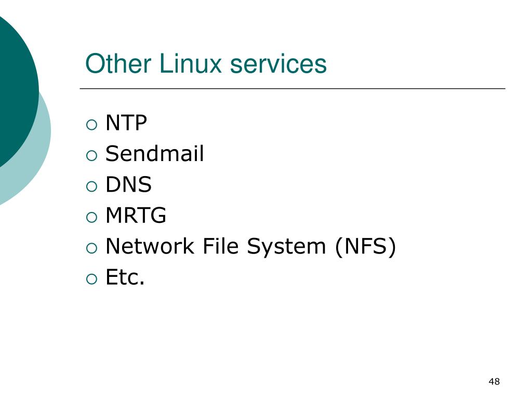The width and height of the screenshot is (532, 399).
Task: Select the MRTG list item text
Action: click(x=136, y=215)
